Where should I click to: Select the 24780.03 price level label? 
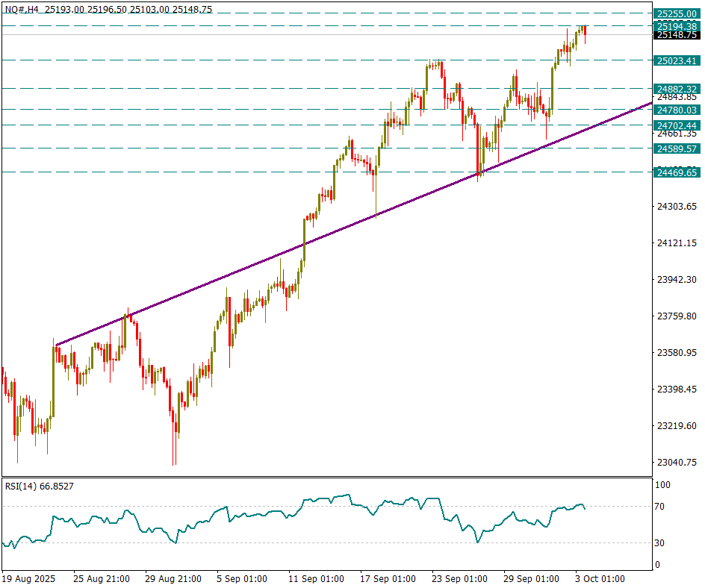click(676, 110)
